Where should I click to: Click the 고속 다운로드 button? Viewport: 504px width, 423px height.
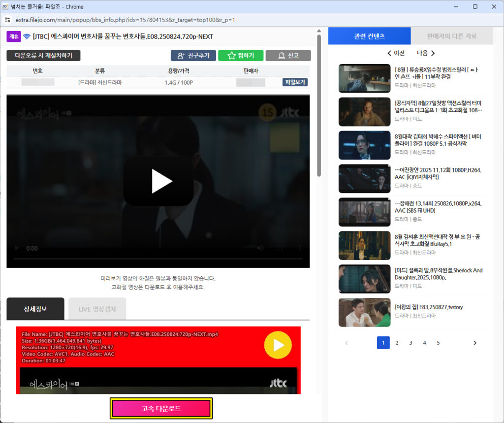coord(161,409)
